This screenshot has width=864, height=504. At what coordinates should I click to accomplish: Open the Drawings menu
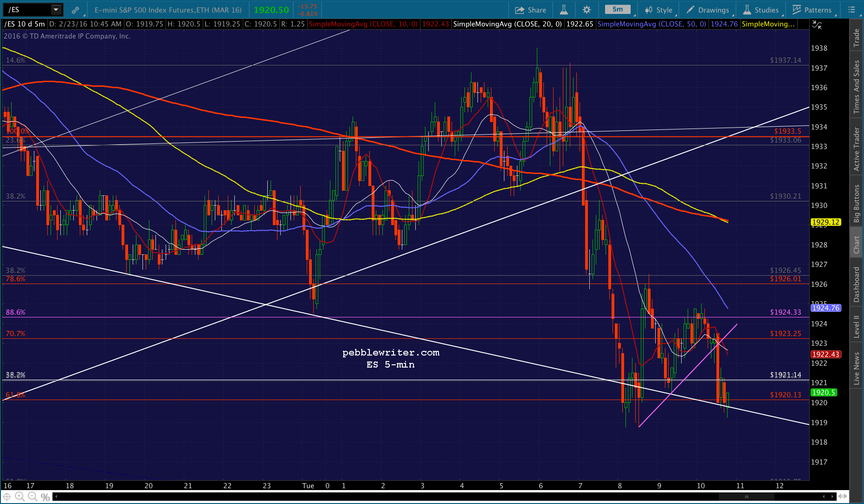708,10
